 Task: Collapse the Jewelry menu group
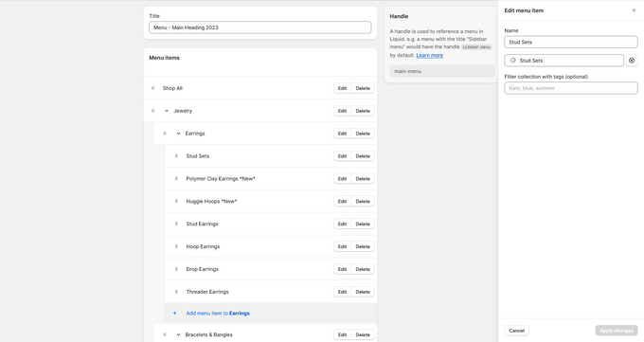click(x=167, y=111)
